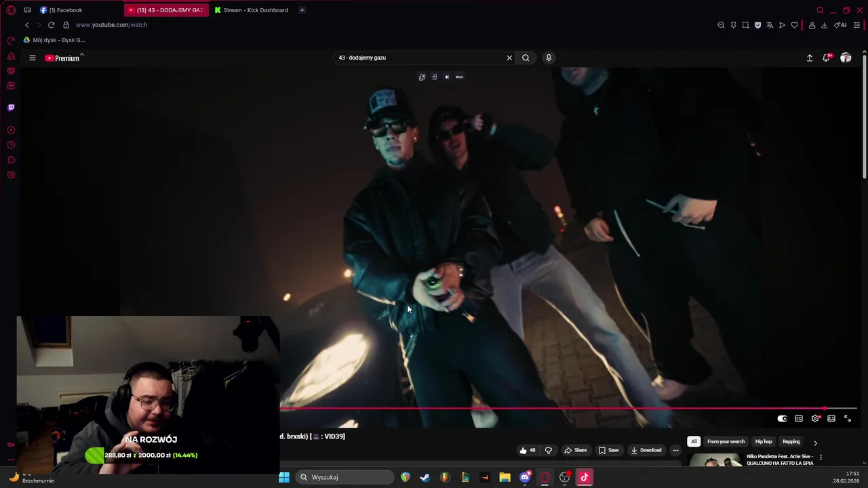Screen dimensions: 868x488
Task: Click taskbar Wyszukaj search box
Action: (x=344, y=477)
